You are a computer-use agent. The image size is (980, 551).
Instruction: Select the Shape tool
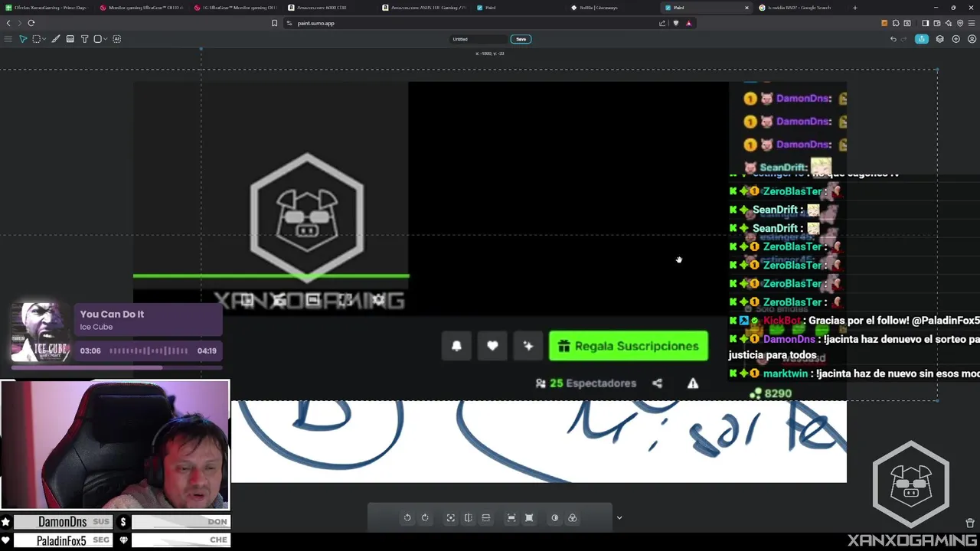pos(97,39)
